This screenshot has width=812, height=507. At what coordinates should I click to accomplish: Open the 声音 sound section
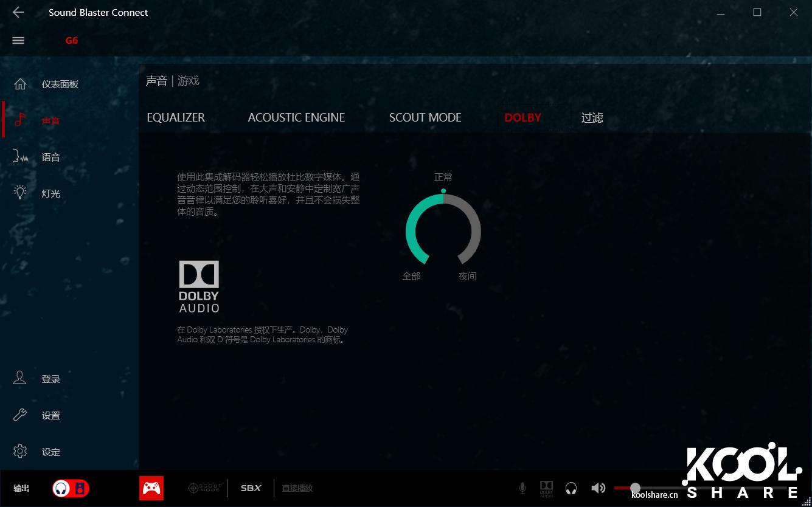tap(50, 121)
